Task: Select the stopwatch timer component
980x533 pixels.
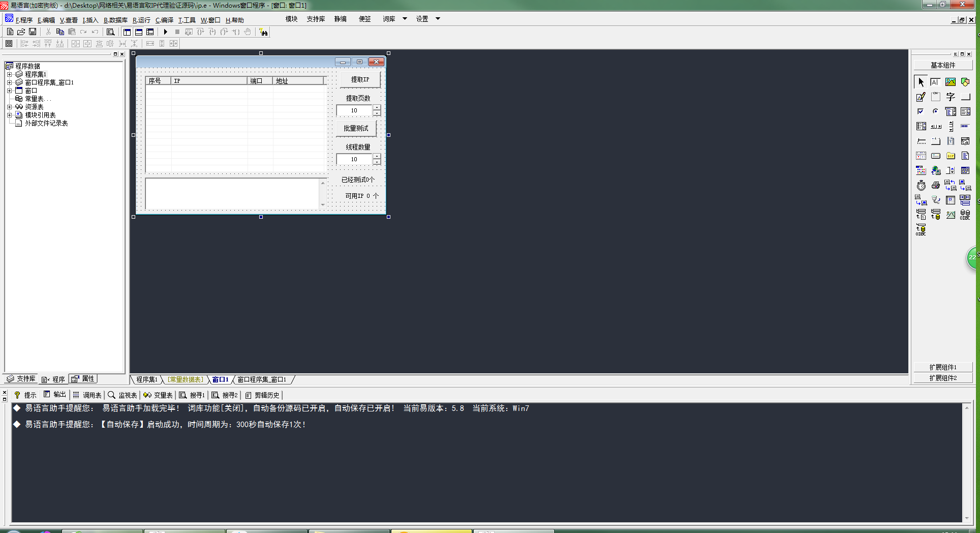Action: pos(921,185)
